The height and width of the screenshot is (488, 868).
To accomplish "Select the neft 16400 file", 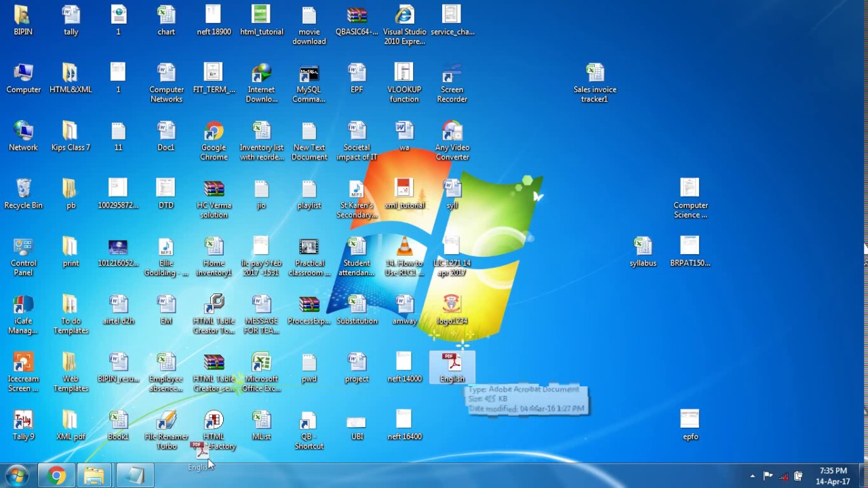I will coord(404,420).
